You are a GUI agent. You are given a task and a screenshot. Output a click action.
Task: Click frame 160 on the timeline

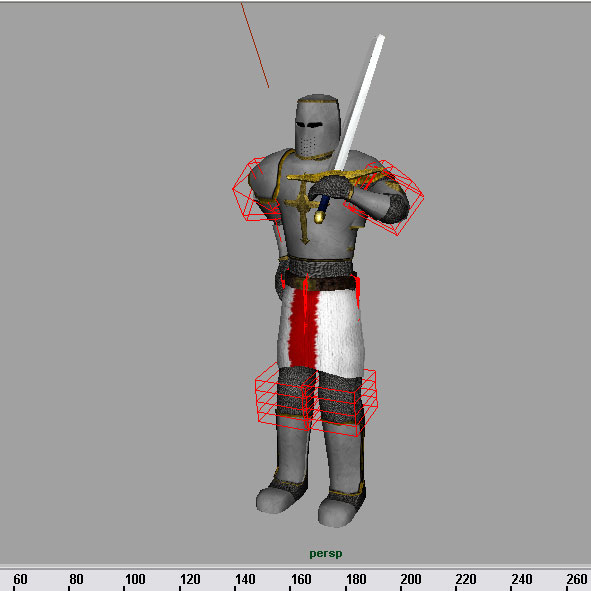click(301, 579)
